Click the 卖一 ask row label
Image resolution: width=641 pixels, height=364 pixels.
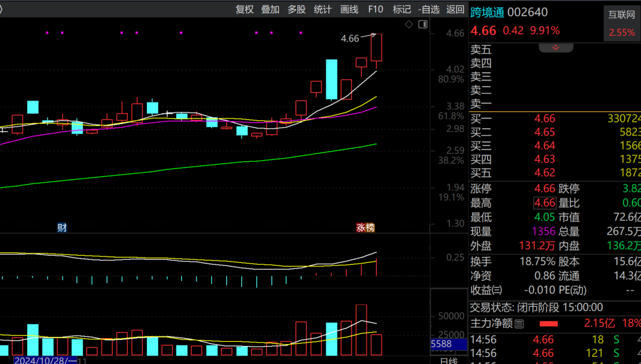[481, 103]
